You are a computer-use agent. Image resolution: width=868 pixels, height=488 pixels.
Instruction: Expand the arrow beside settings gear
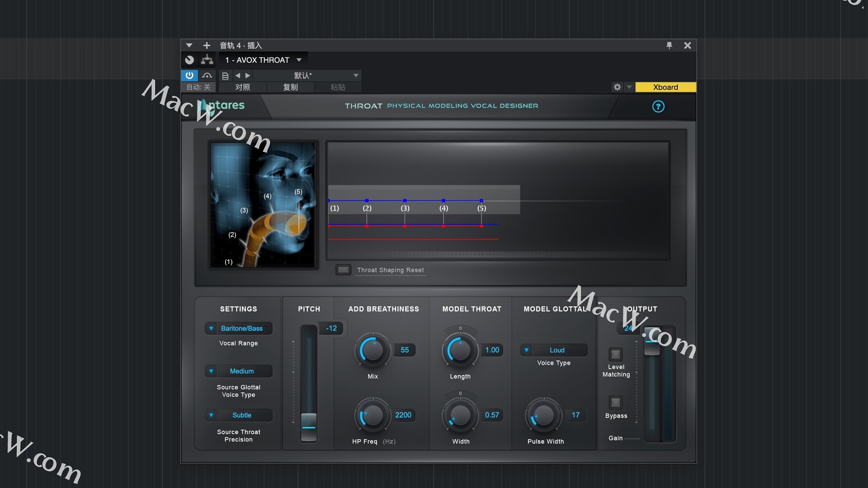629,87
